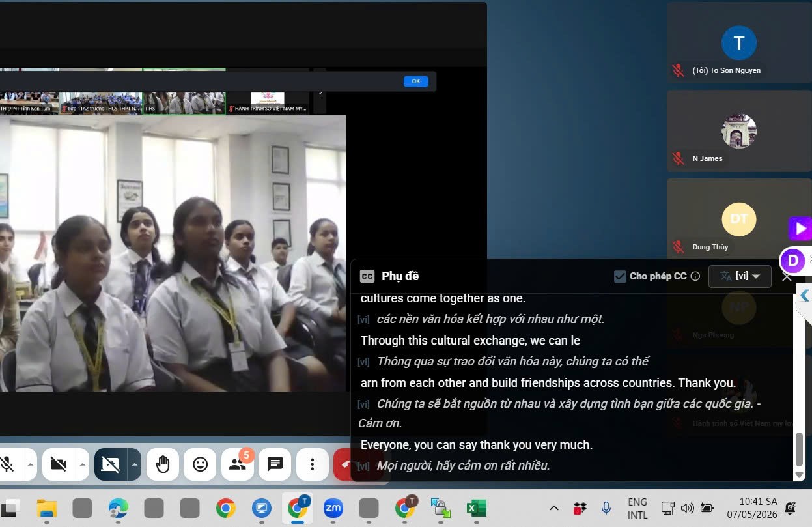Select the Lớp 11A2 participant thumbnail
Viewport: 812px width, 527px height.
101,102
